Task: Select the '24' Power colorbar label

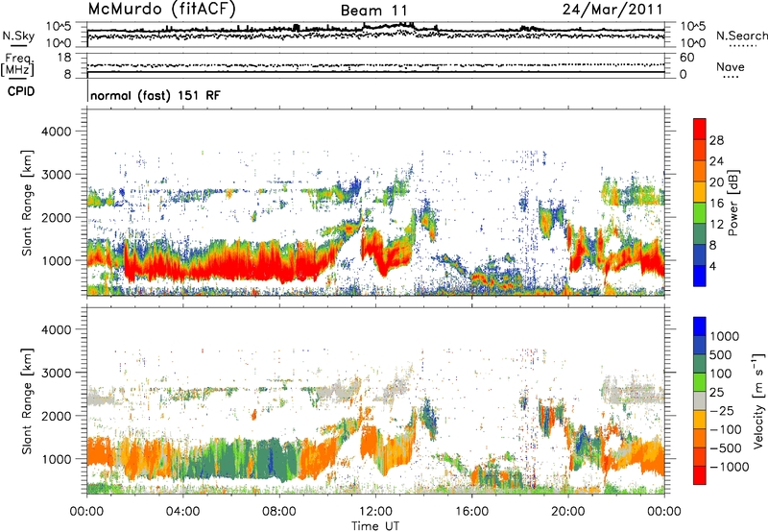Action: 716,161
